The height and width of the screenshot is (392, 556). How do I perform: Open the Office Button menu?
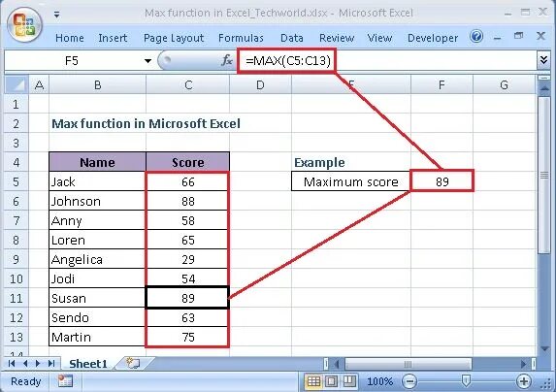24,25
